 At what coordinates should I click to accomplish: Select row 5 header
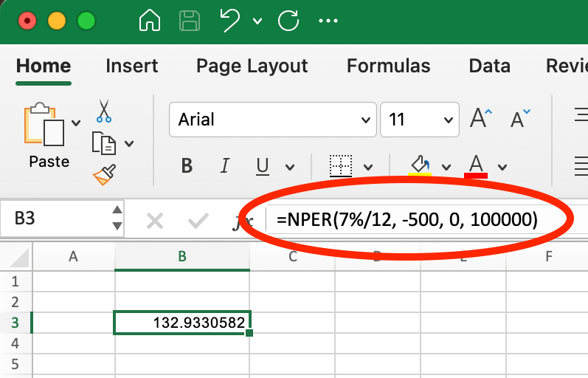coord(15,364)
